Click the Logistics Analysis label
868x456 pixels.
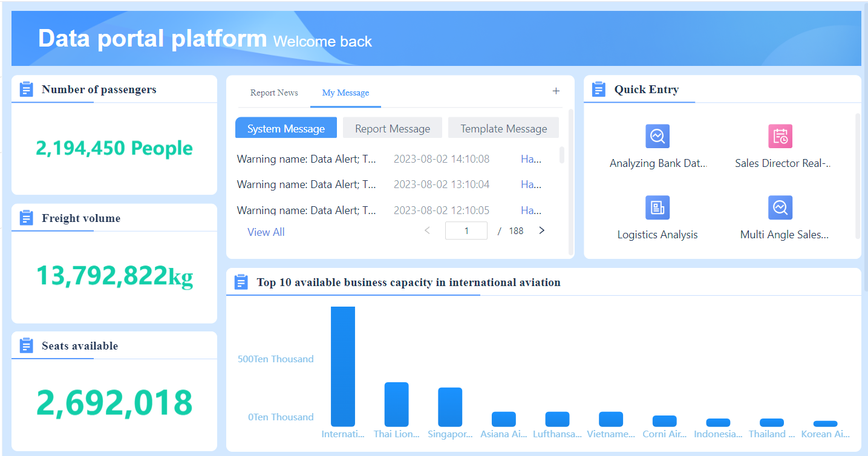(x=658, y=235)
